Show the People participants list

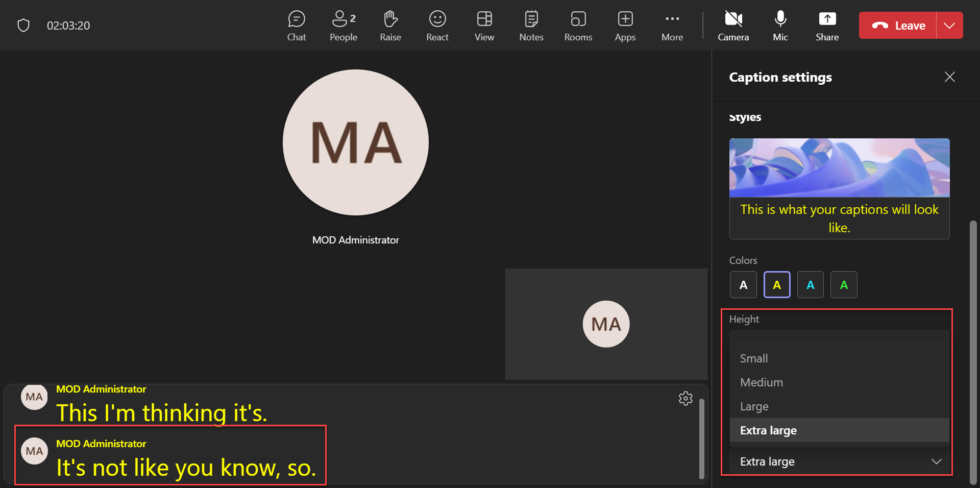tap(343, 26)
